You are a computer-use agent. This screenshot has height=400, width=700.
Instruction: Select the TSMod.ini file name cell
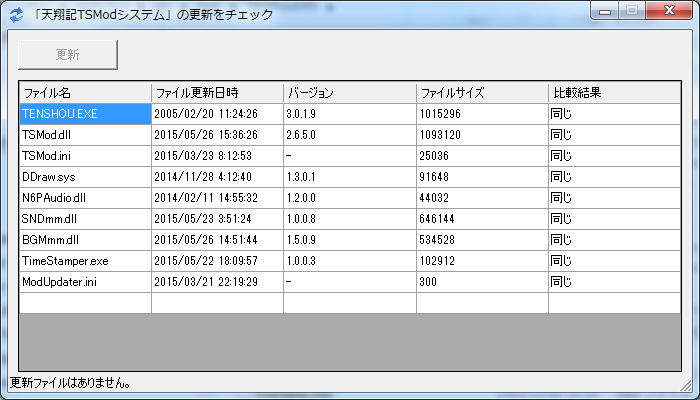pos(85,156)
